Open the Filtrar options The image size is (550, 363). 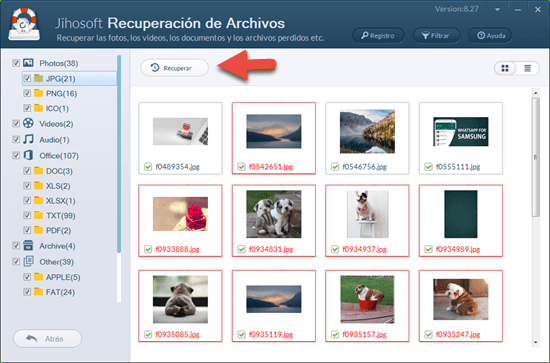(436, 35)
